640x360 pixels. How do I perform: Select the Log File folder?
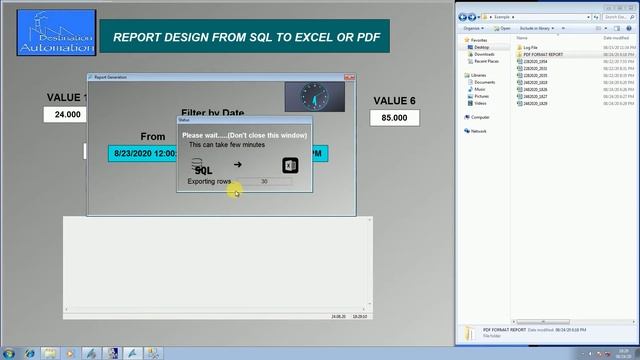530,47
